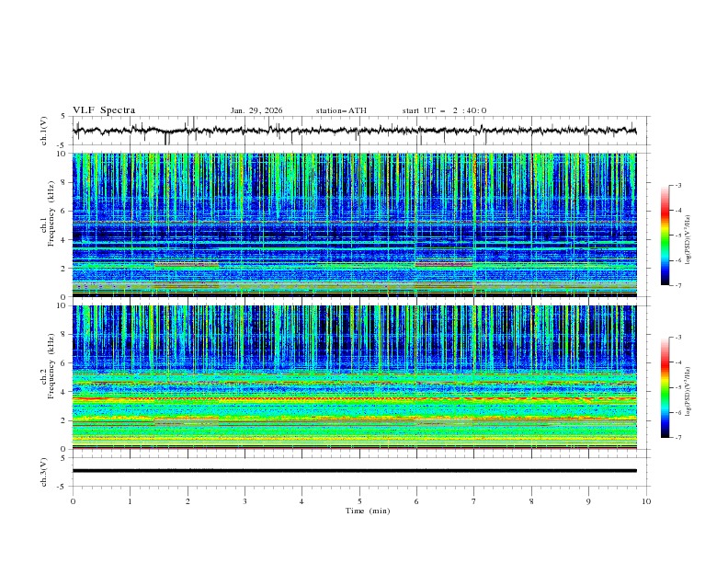Screen dimensions: 728x563
Task: Click the "VLF Spectra" title text
Action: click(104, 110)
